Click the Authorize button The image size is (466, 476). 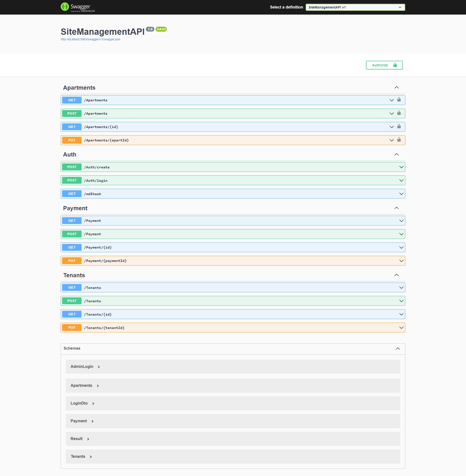tap(384, 65)
